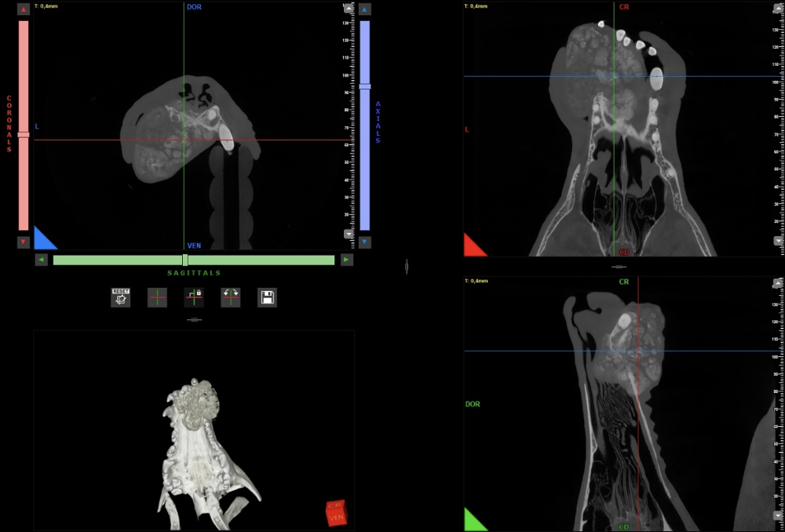
Task: Click the floppy disk save icon
Action: coord(267,297)
